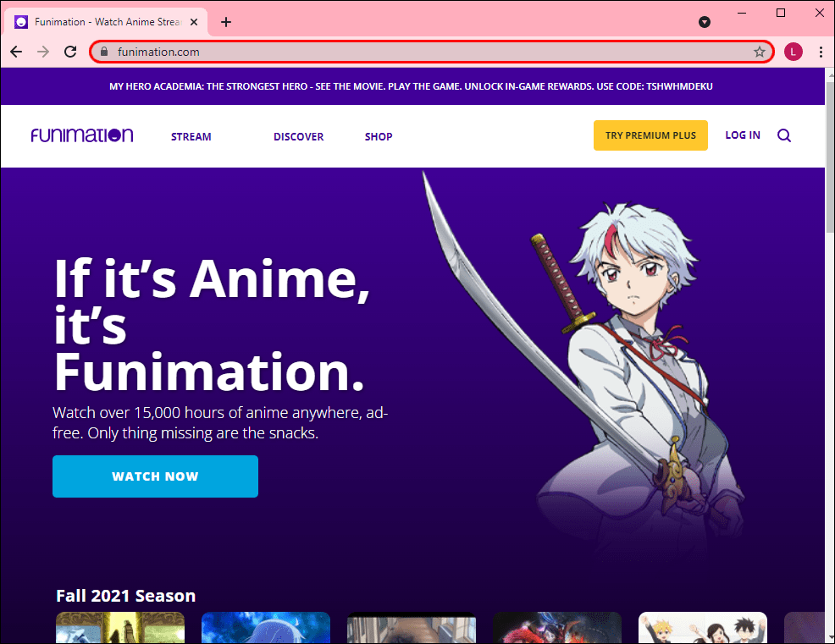835x644 pixels.
Task: Reload the Funimation page
Action: pyautogui.click(x=70, y=52)
